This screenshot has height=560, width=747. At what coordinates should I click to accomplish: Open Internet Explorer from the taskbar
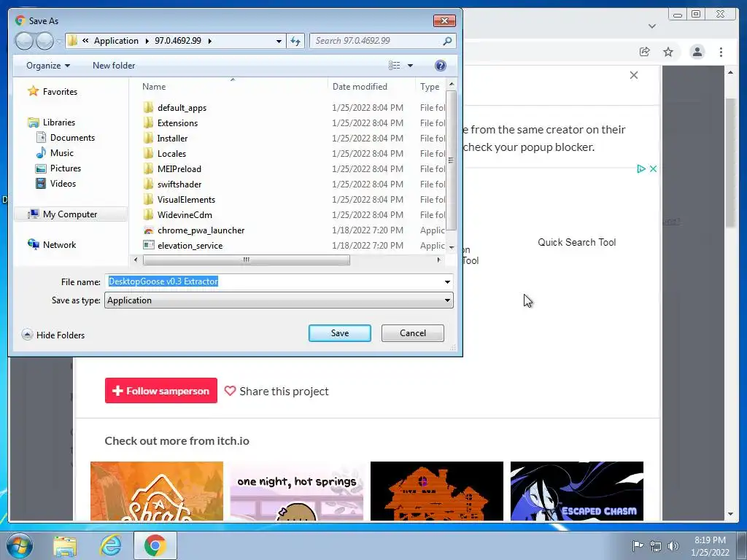click(110, 545)
